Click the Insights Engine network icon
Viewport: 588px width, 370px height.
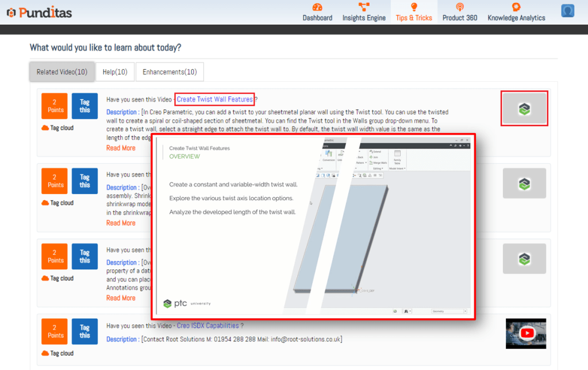pos(364,7)
